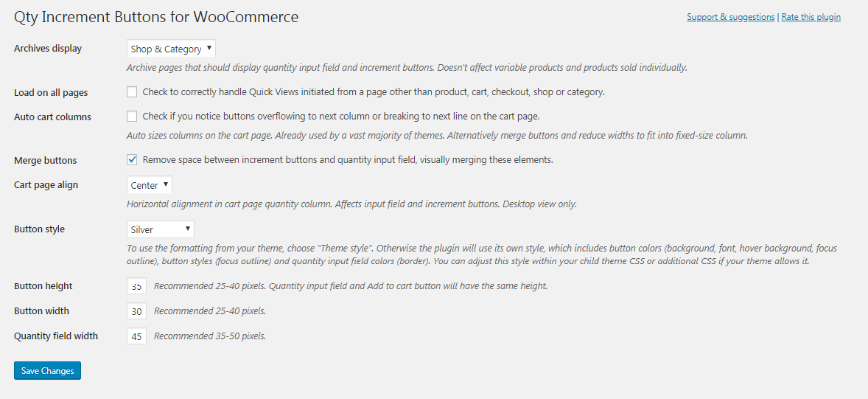
Task: Open the Button style dropdown set to Silver
Action: pos(161,229)
